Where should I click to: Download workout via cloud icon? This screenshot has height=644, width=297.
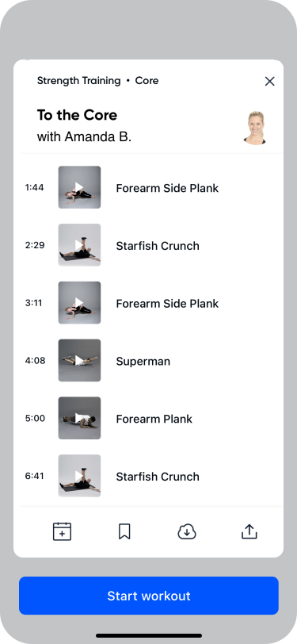click(x=187, y=532)
